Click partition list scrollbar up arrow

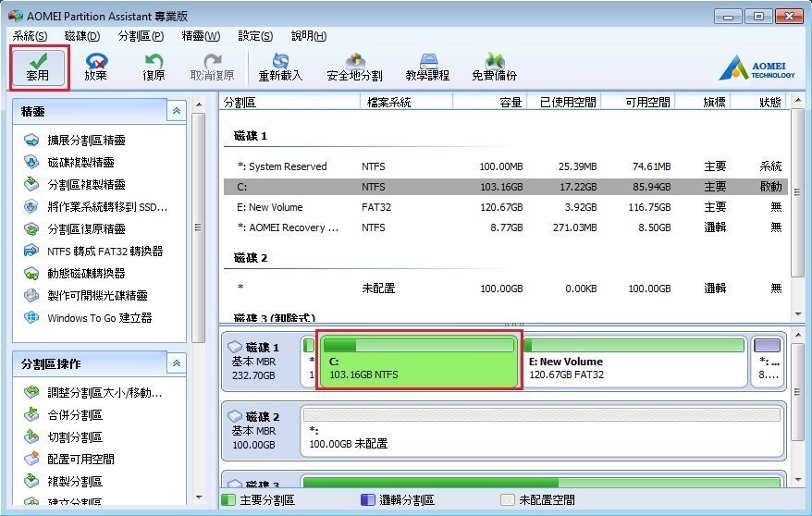click(797, 100)
